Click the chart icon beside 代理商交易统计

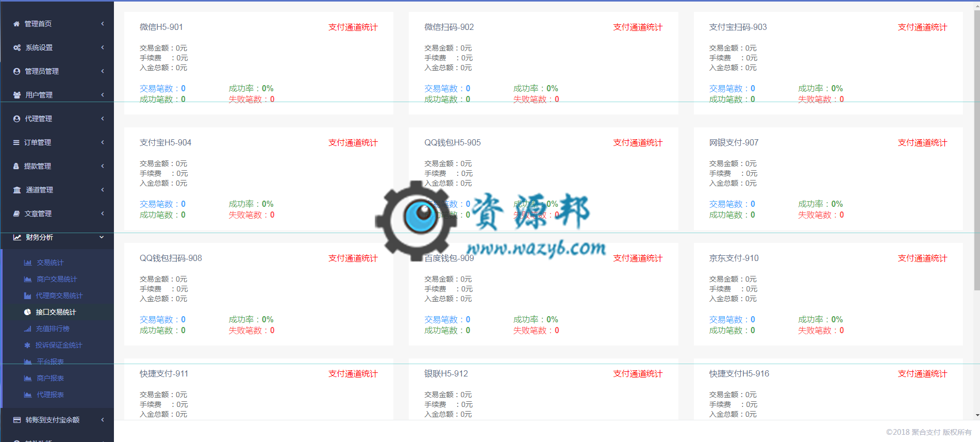[x=28, y=296]
